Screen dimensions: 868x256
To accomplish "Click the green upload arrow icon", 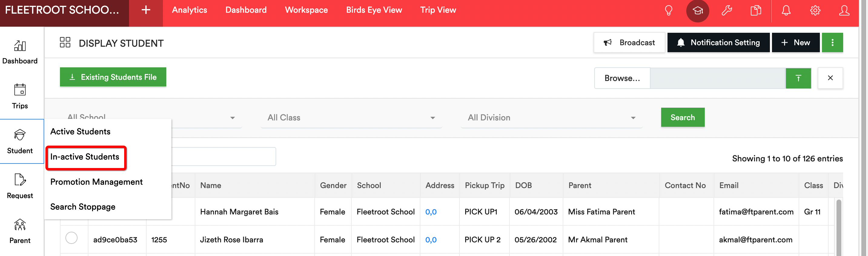I will coord(798,78).
